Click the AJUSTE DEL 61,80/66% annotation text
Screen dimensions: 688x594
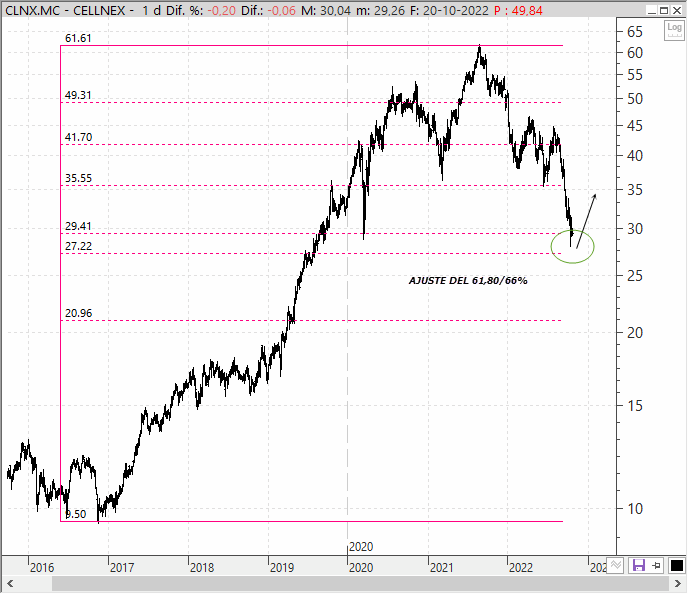[x=468, y=281]
